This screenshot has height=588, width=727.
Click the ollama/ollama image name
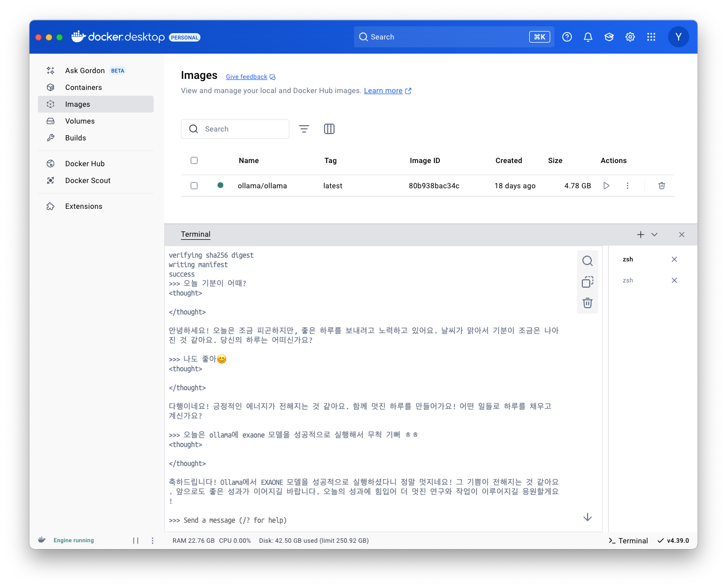pos(262,186)
